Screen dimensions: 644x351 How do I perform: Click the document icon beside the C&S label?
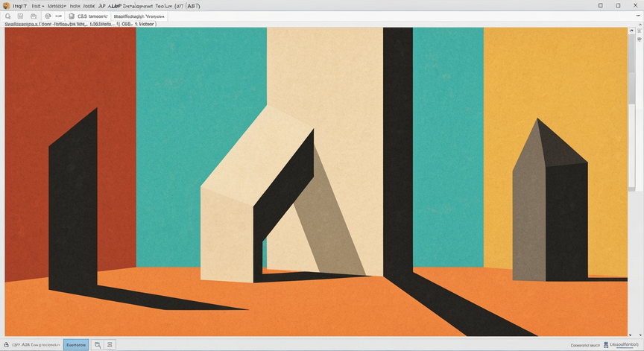pyautogui.click(x=72, y=16)
